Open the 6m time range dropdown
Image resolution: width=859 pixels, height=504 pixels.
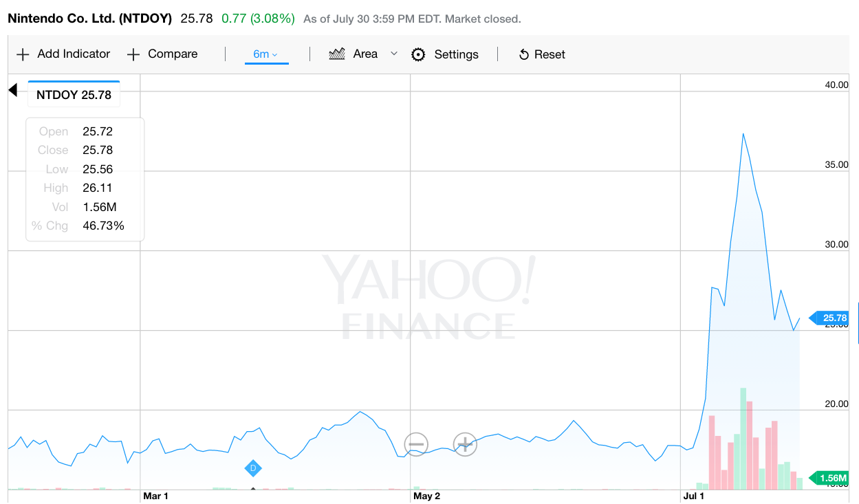[266, 54]
